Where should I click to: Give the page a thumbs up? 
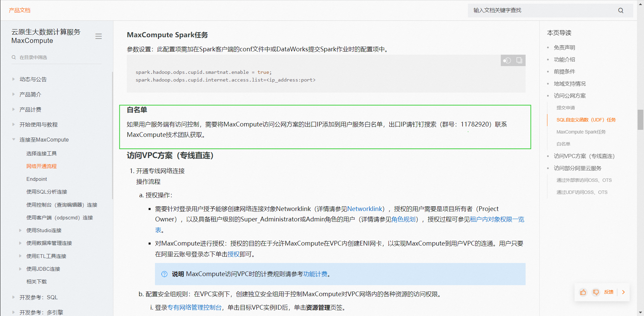(x=583, y=292)
